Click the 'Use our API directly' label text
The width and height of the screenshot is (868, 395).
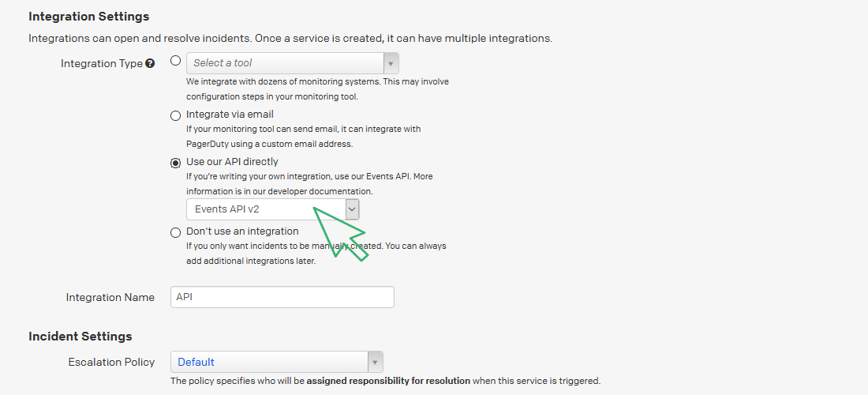click(x=232, y=162)
